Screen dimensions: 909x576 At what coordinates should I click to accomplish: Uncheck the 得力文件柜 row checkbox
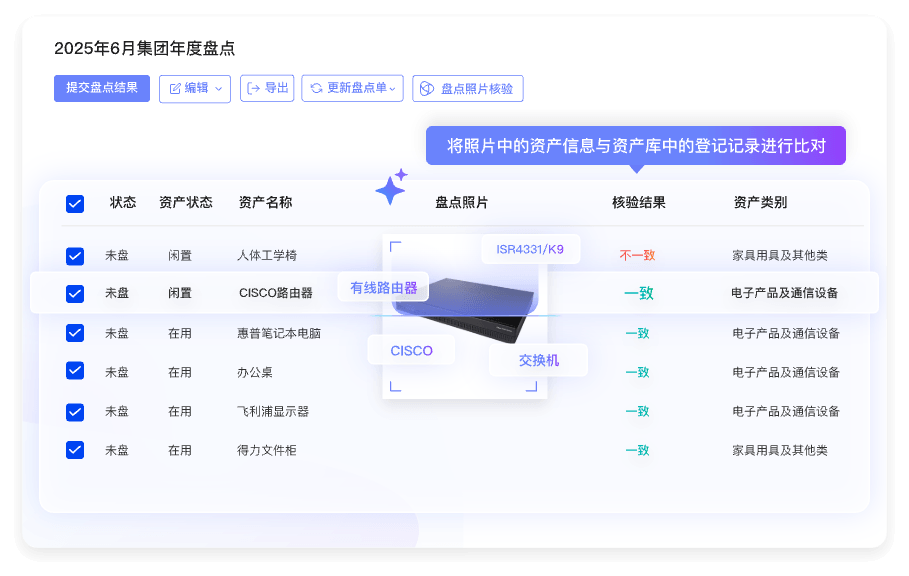(x=74, y=450)
